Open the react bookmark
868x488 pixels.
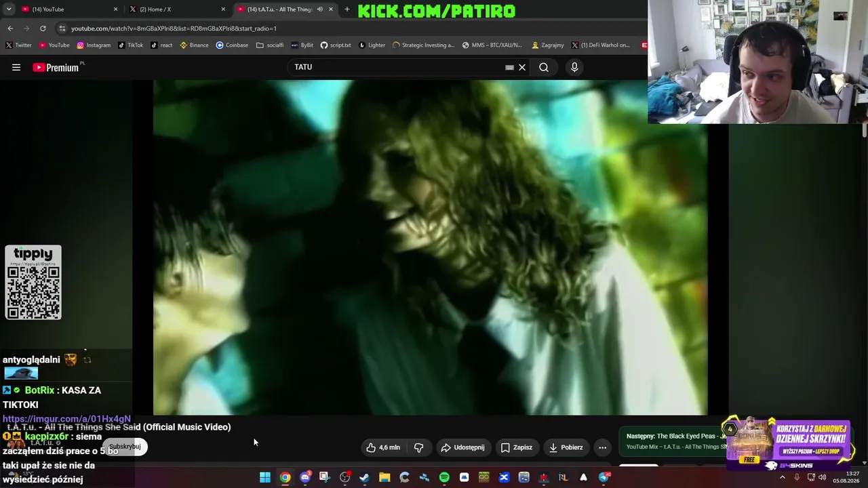(161, 45)
